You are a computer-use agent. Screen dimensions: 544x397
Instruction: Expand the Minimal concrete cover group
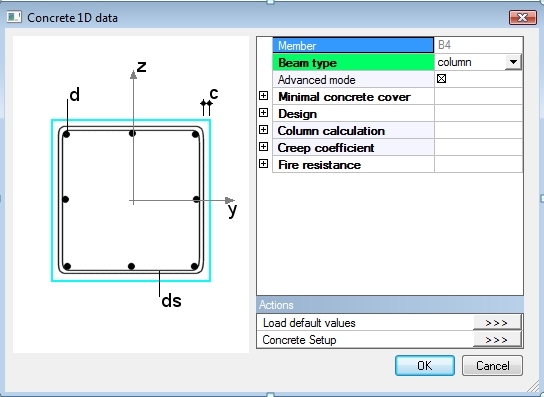[x=264, y=96]
